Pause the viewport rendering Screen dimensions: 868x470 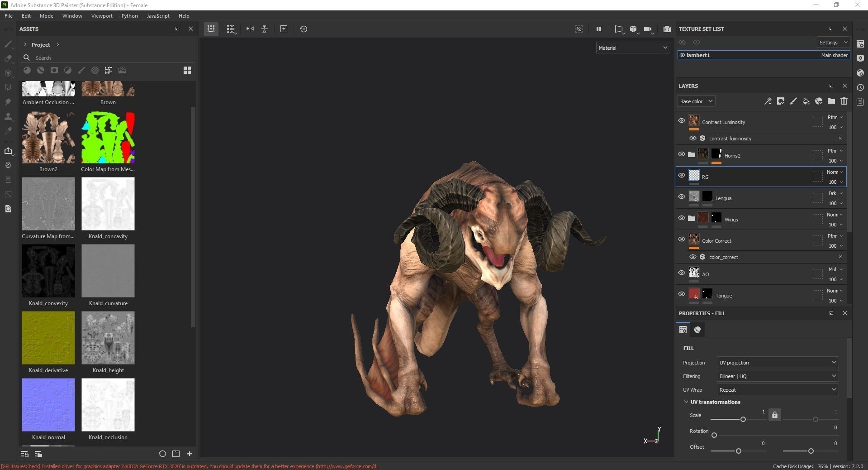pos(599,29)
